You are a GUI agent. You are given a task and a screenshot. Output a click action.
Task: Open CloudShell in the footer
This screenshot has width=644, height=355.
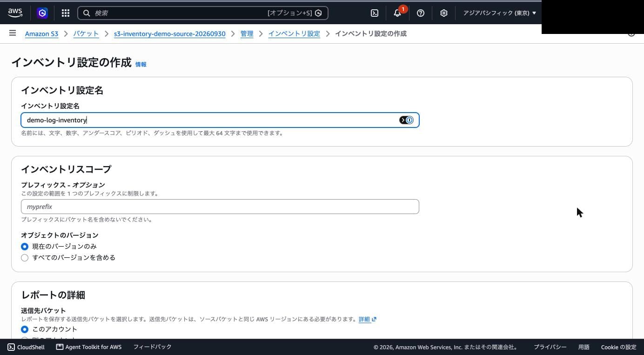26,347
